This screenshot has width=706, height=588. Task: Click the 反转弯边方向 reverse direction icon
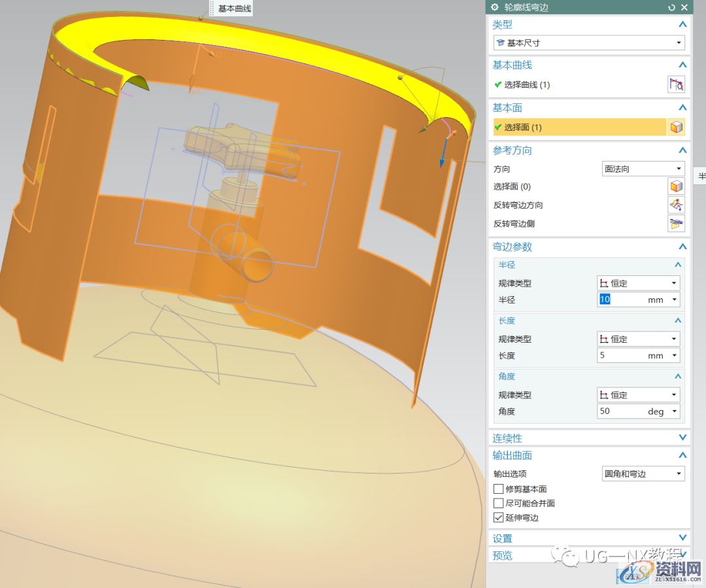pos(676,205)
